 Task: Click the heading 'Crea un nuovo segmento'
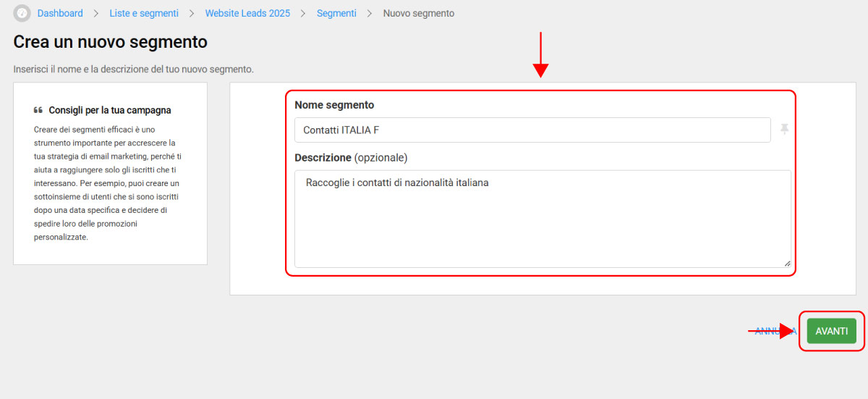pyautogui.click(x=111, y=42)
